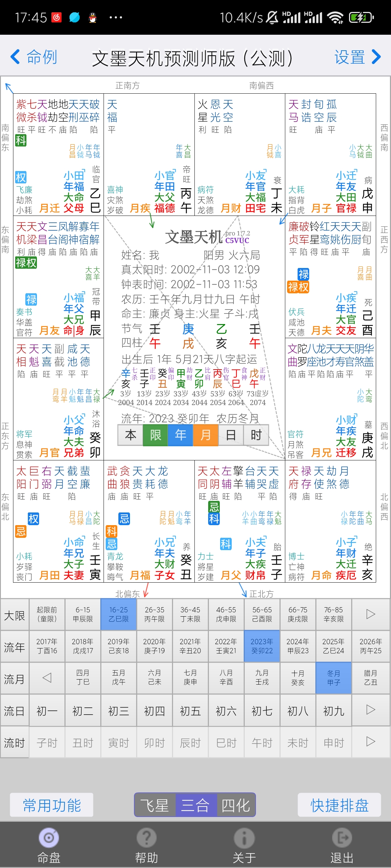The image size is (391, 868).
Task: Click the top-left corner arrow of the chart
Action: pos(9,88)
